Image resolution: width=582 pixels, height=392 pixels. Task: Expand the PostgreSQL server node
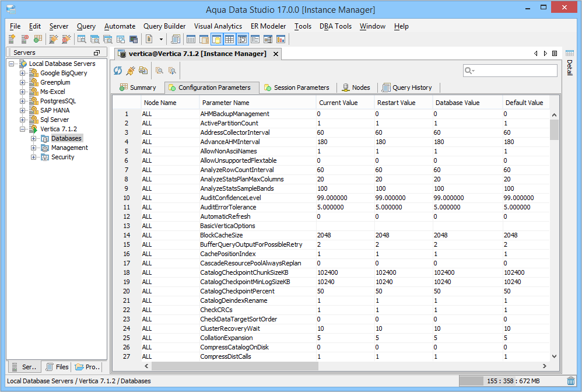click(x=22, y=101)
